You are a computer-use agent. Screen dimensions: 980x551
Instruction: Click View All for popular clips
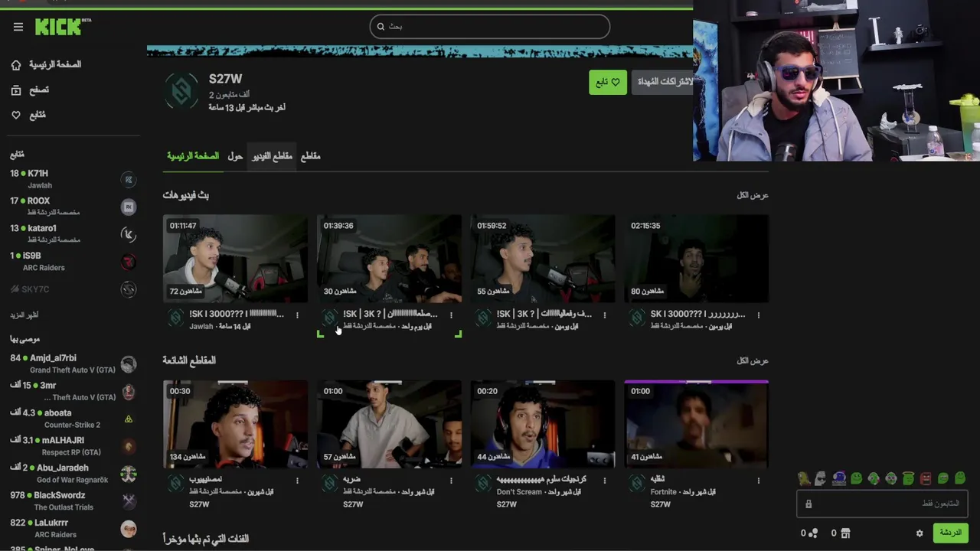(x=753, y=361)
